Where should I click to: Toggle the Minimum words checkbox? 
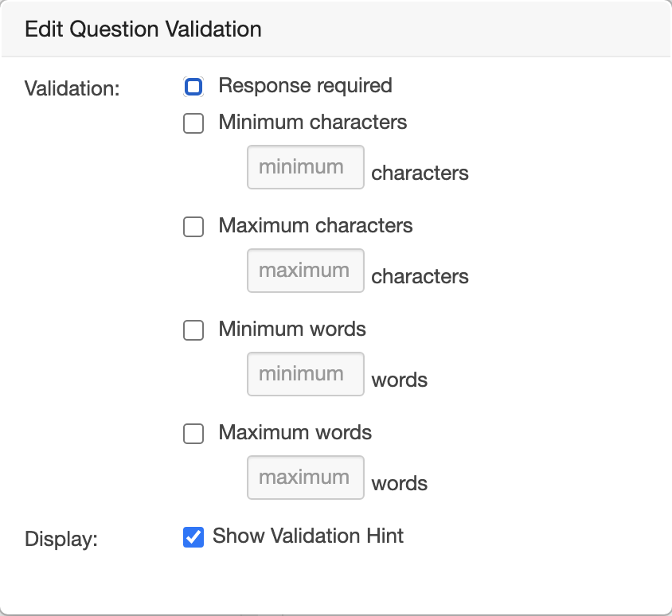pyautogui.click(x=193, y=330)
